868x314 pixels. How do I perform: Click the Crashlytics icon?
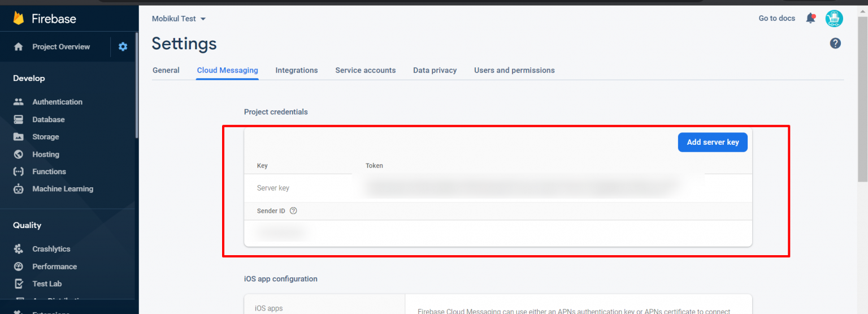click(19, 249)
